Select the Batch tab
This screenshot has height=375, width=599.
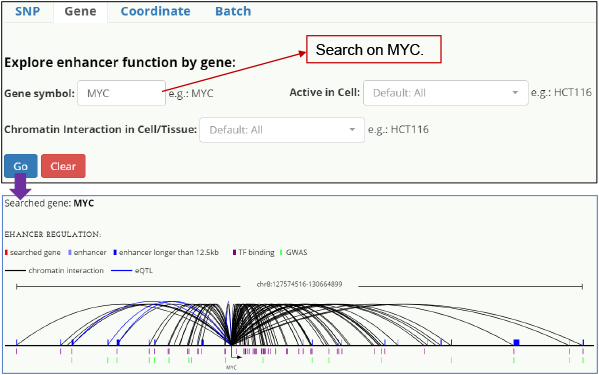[x=233, y=11]
